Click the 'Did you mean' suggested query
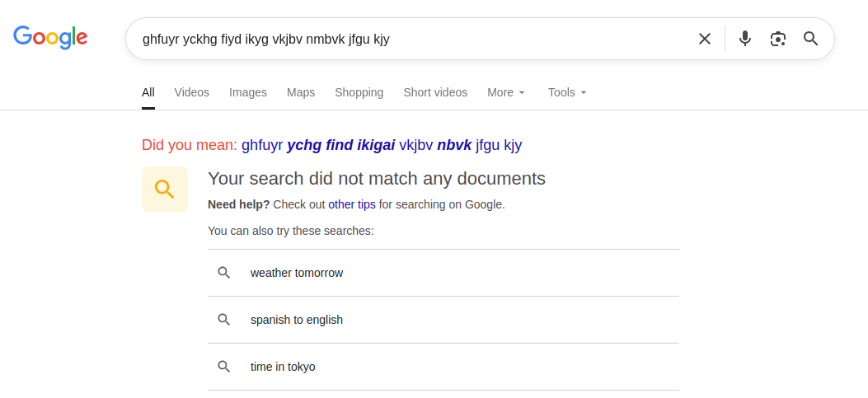 pyautogui.click(x=382, y=145)
